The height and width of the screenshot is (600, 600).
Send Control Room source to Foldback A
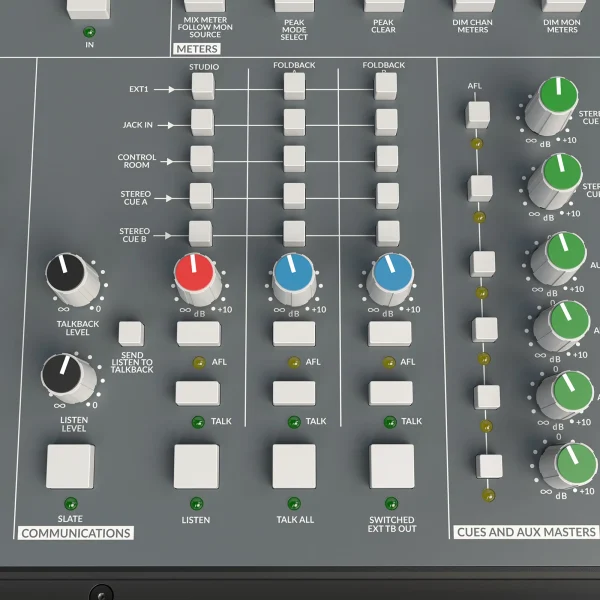point(294,159)
